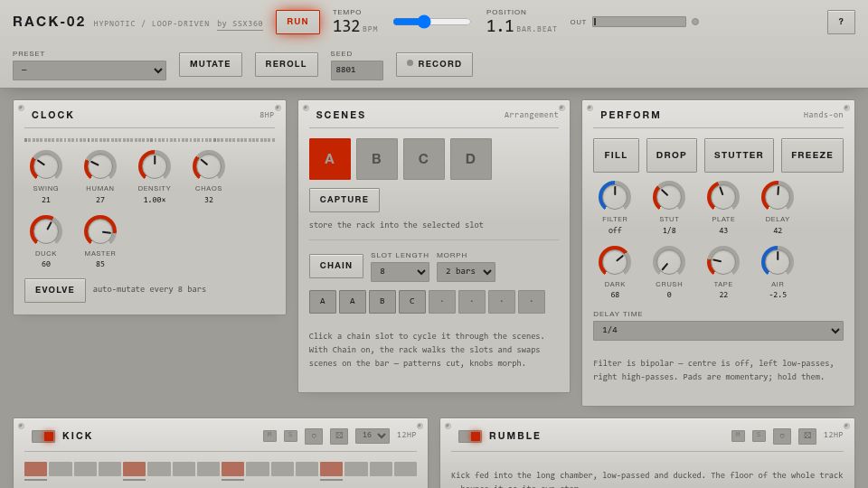
Task: Click the MUTATE button
Action: pyautogui.click(x=211, y=64)
